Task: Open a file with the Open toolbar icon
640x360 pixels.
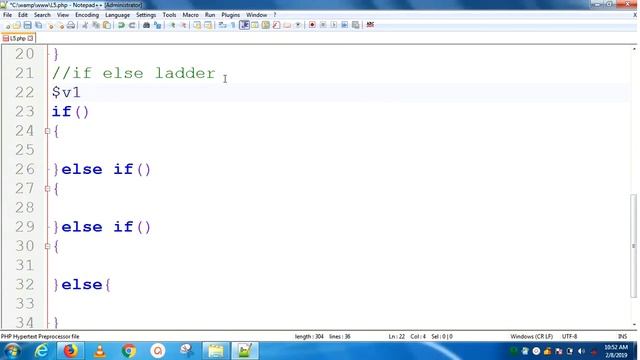Action: point(17,25)
